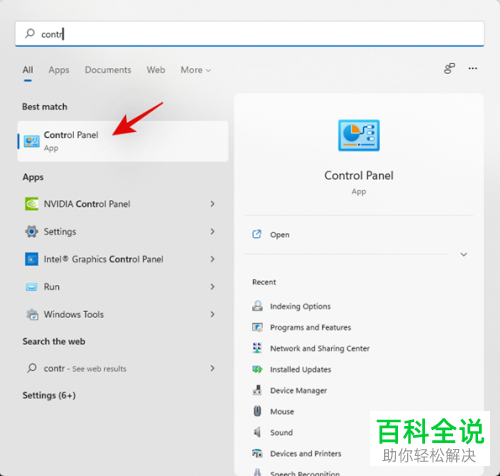Click the Windows Tools icon
The width and height of the screenshot is (500, 476).
pos(32,314)
